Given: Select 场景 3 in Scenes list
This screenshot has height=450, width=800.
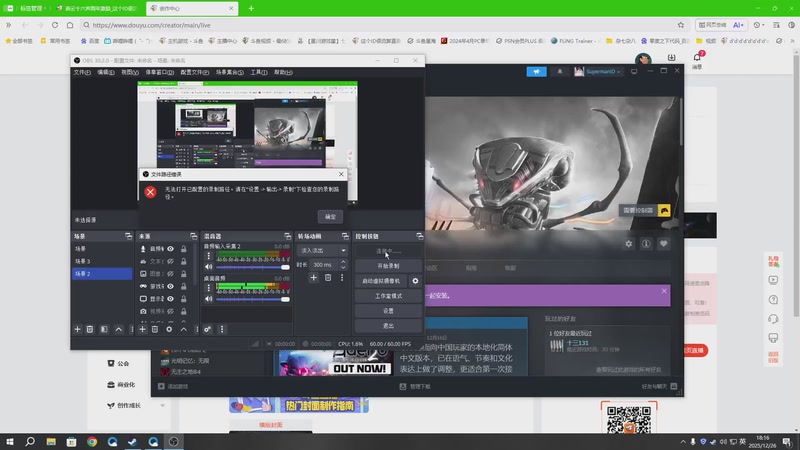Looking at the screenshot, I should (x=102, y=261).
